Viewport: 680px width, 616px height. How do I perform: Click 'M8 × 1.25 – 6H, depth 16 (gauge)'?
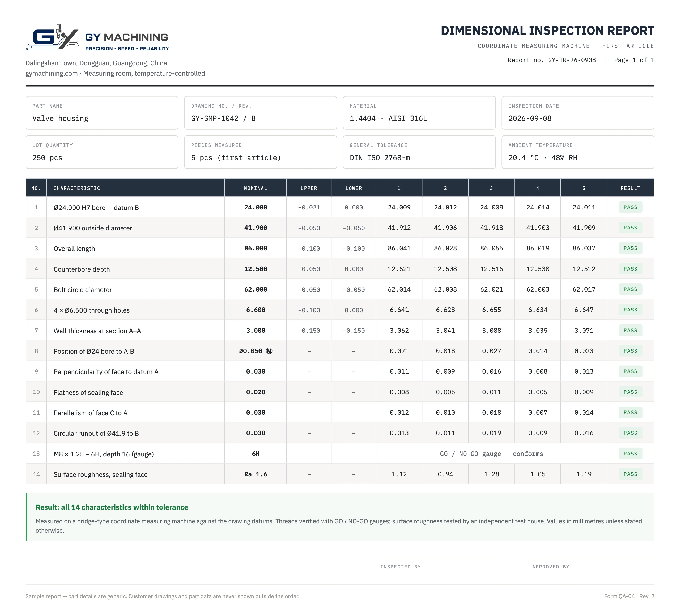pos(104,454)
